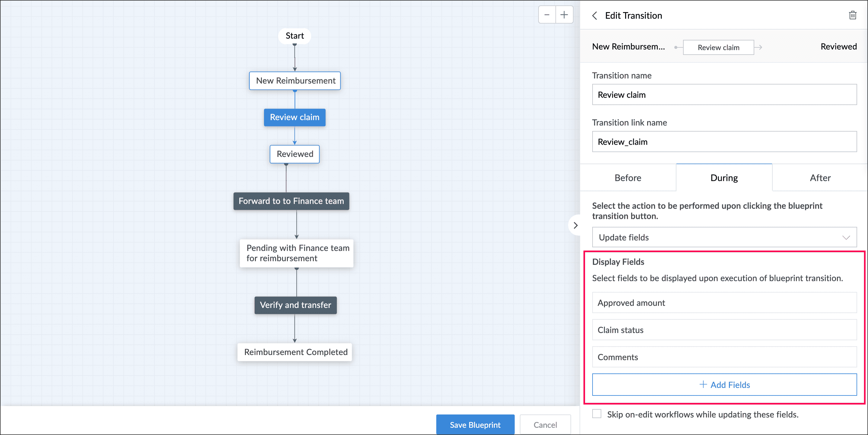The image size is (868, 435).
Task: Click the Save Blueprint button
Action: 475,424
